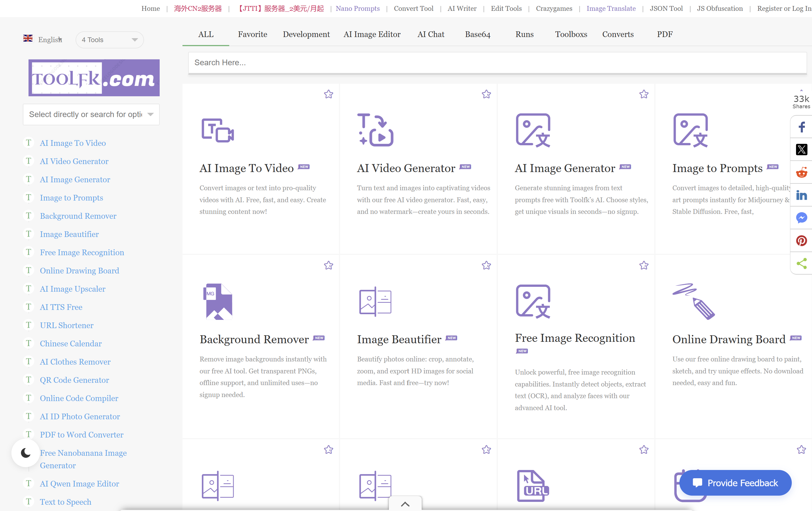
Task: Click the Image to Prompts card icon
Action: pyautogui.click(x=690, y=130)
